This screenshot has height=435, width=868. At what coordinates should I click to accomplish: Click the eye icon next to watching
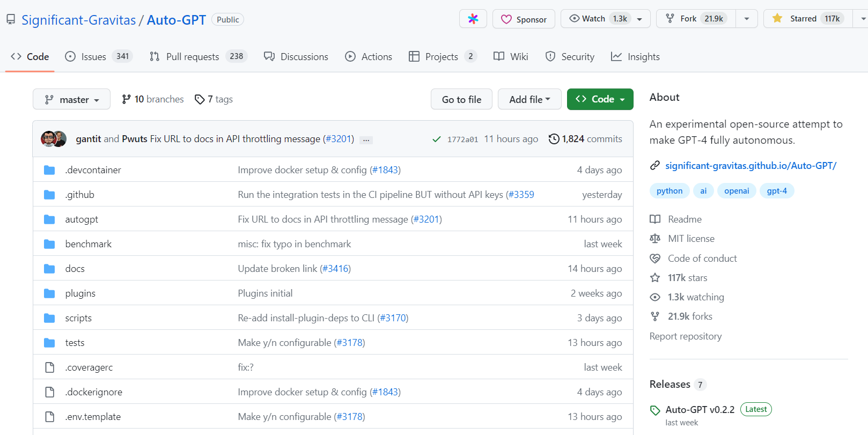coord(655,297)
